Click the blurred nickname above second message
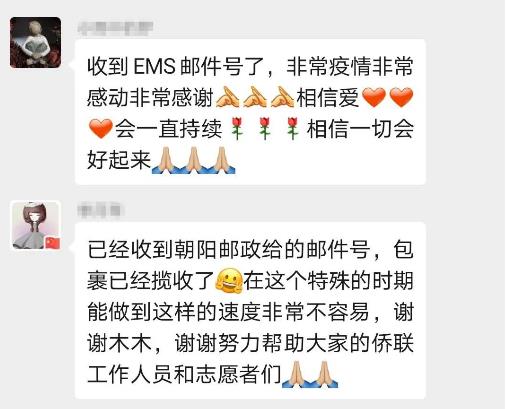This screenshot has width=507, height=409. (99, 211)
